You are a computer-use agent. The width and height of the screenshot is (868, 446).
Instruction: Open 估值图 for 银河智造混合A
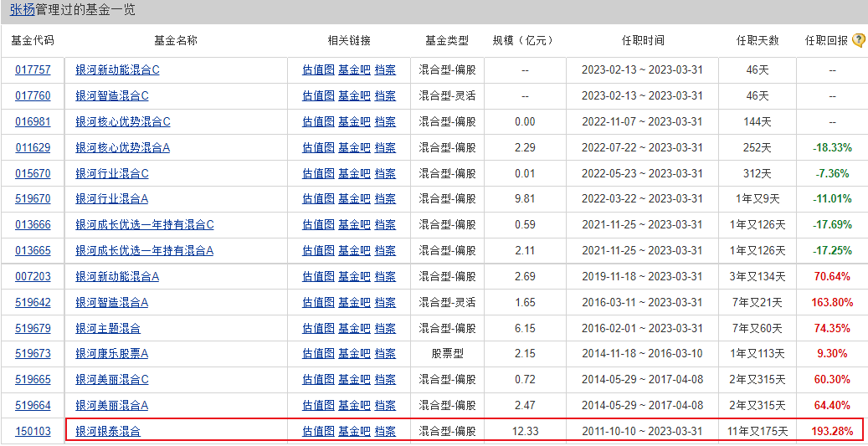318,302
